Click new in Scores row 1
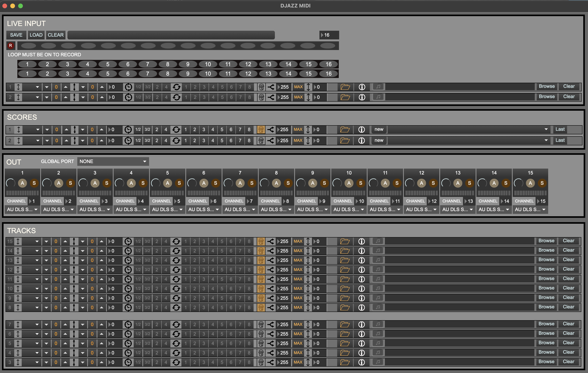 click(x=379, y=129)
